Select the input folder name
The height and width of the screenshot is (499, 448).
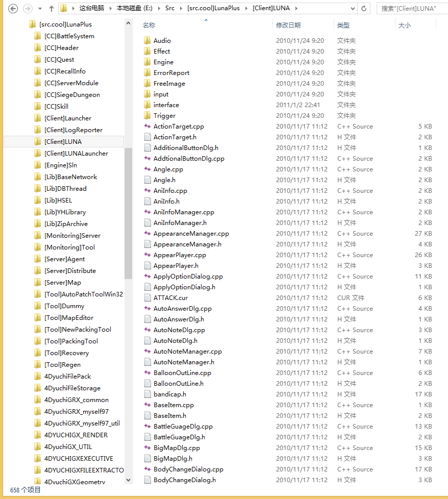[161, 94]
